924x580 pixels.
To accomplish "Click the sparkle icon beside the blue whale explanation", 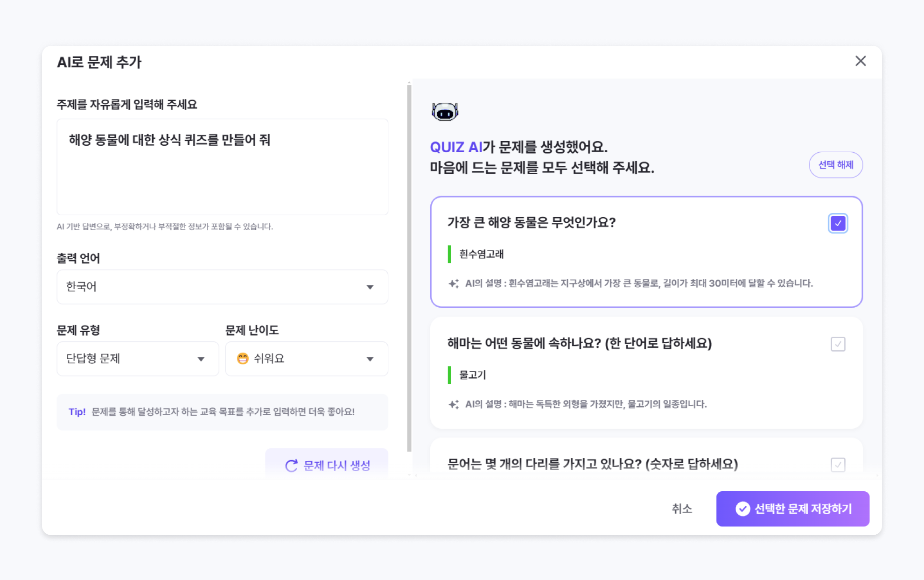I will coord(453,283).
